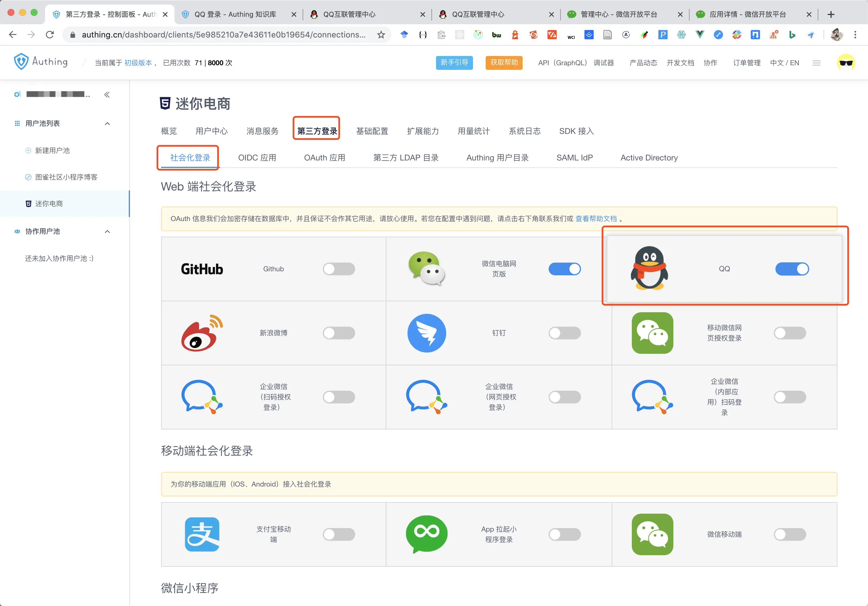Select 图雀社区小程序博客 user pool
The width and height of the screenshot is (868, 606).
point(66,177)
